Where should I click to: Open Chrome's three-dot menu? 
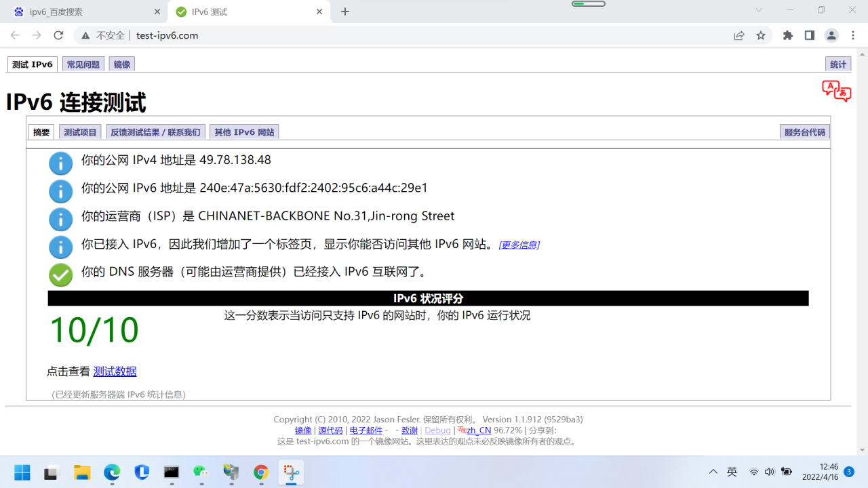(852, 35)
